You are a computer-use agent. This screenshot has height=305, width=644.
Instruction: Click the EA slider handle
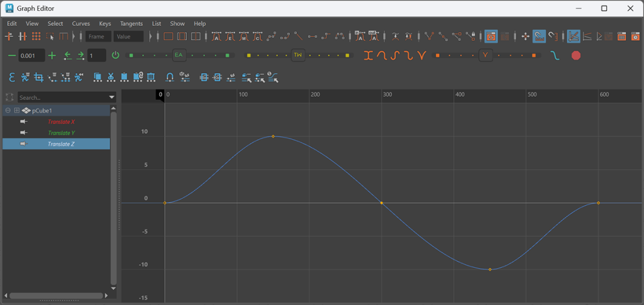179,55
